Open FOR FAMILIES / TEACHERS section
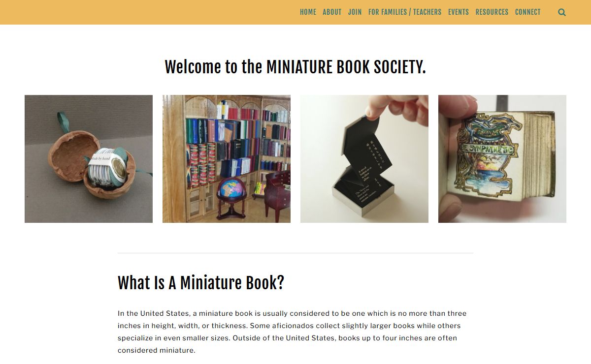This screenshot has height=364, width=591. click(x=405, y=12)
